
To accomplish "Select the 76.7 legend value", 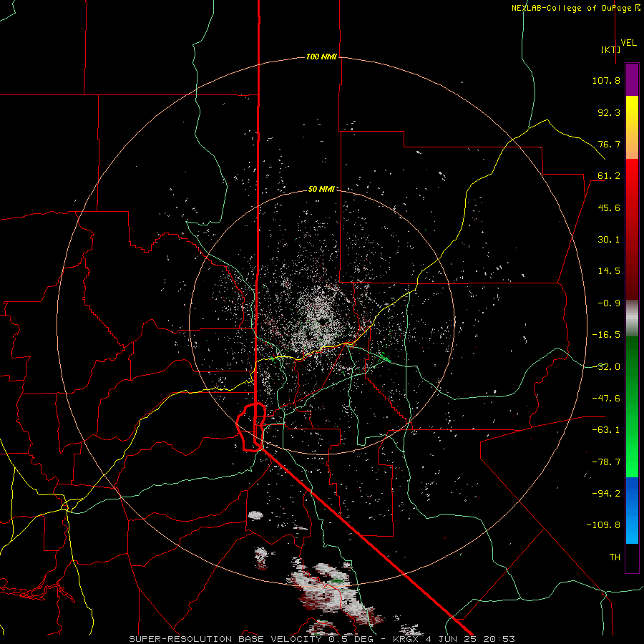I will (609, 144).
